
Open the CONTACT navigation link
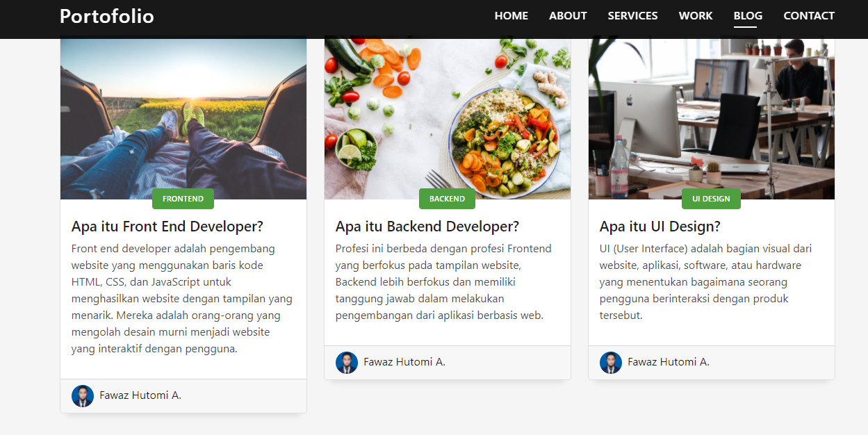(x=809, y=16)
